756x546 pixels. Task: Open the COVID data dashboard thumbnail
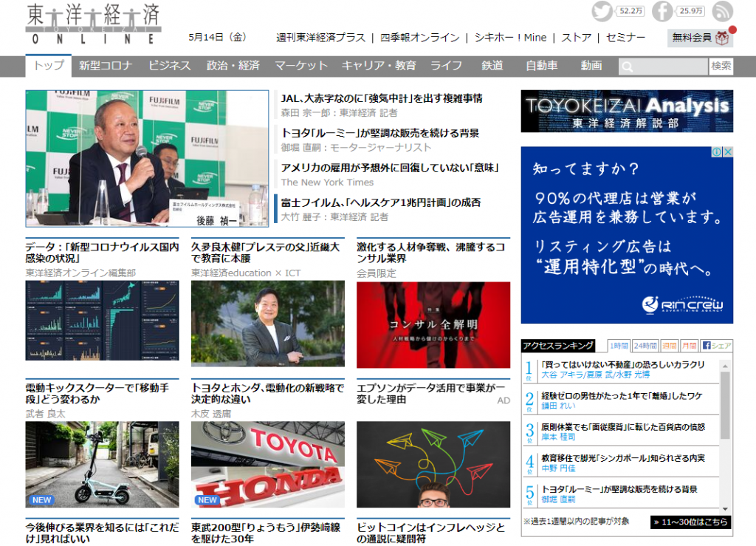point(102,320)
